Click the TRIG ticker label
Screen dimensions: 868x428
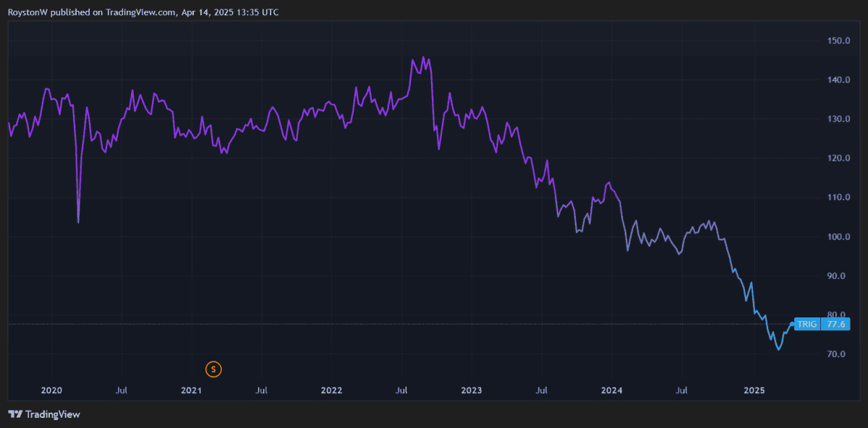click(806, 325)
